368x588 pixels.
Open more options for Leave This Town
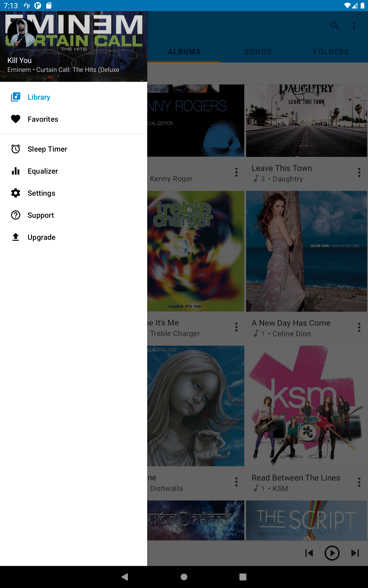tap(359, 172)
